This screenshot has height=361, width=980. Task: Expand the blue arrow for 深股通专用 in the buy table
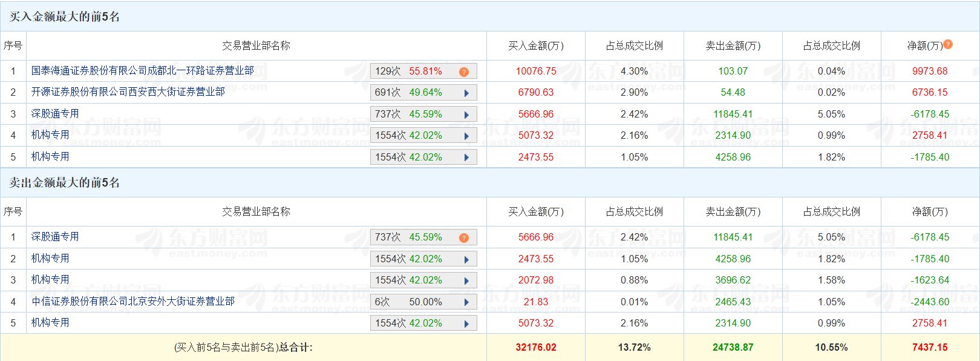coord(466,114)
